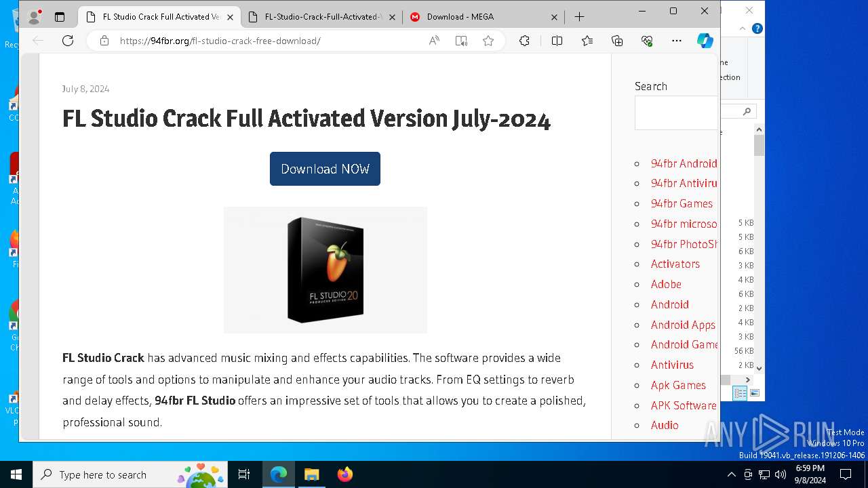The height and width of the screenshot is (488, 868).
Task: Open the Collections icon
Action: point(617,41)
